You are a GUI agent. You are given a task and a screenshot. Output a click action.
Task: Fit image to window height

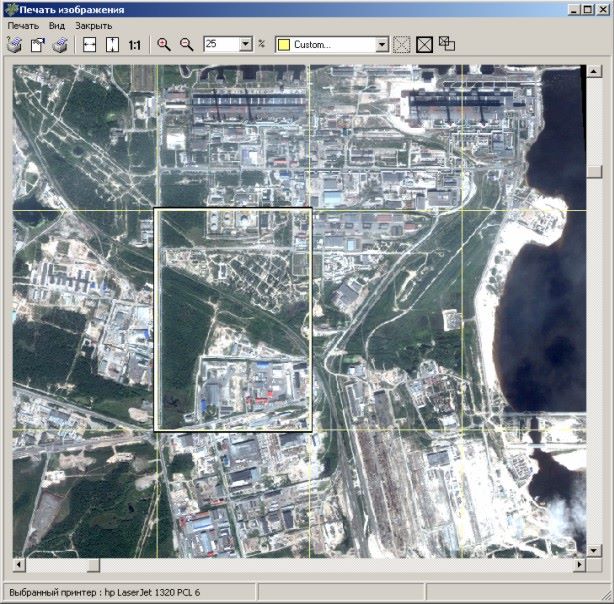pos(112,45)
